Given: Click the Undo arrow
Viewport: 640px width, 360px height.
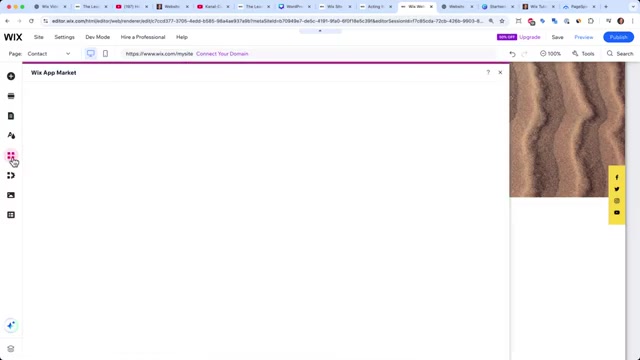Looking at the screenshot, I should (x=512, y=54).
